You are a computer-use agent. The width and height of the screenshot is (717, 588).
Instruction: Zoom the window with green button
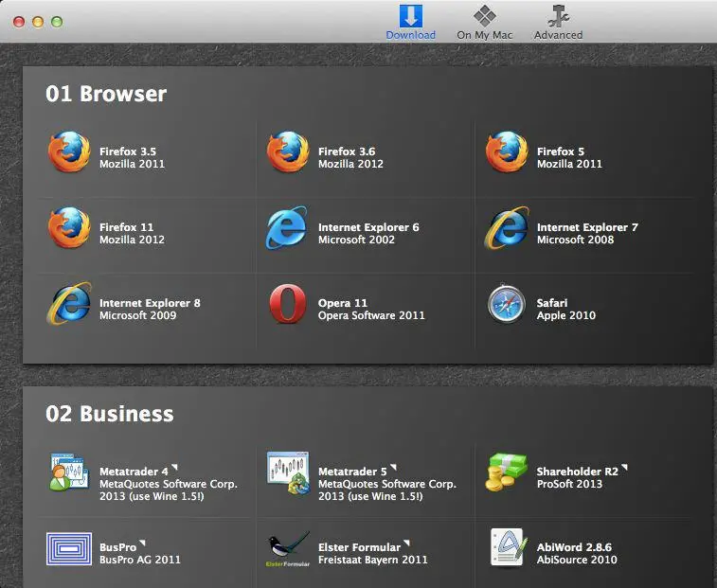57,22
